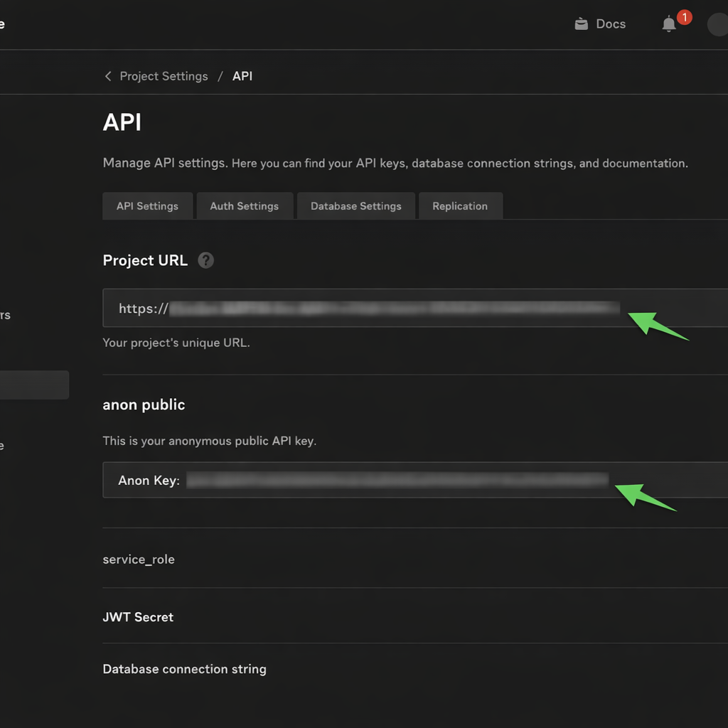728x728 pixels.
Task: Select the API Settings tab
Action: pyautogui.click(x=147, y=206)
